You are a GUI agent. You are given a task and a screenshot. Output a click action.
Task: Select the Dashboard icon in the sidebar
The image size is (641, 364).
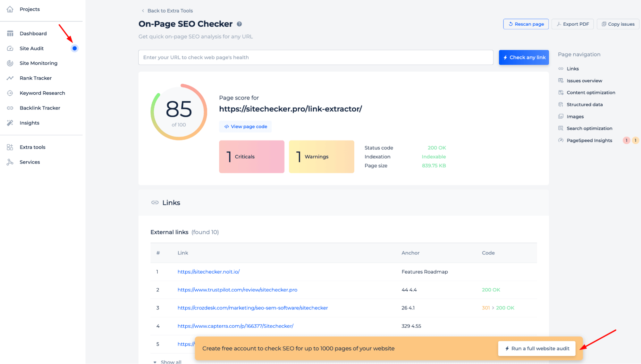(10, 33)
